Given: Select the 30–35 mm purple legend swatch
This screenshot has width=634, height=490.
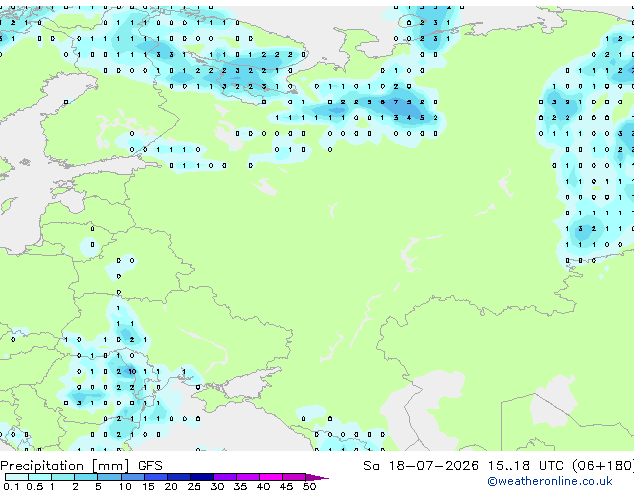Looking at the screenshot, I should coord(225,477).
